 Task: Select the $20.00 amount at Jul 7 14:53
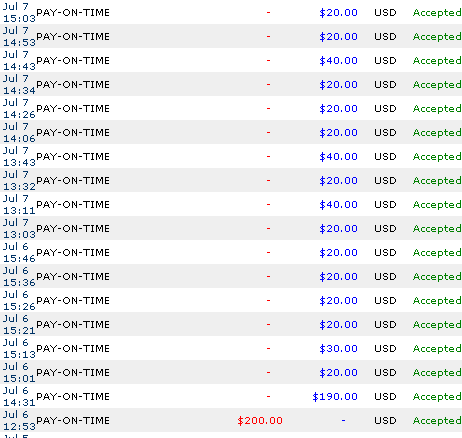coord(338,36)
